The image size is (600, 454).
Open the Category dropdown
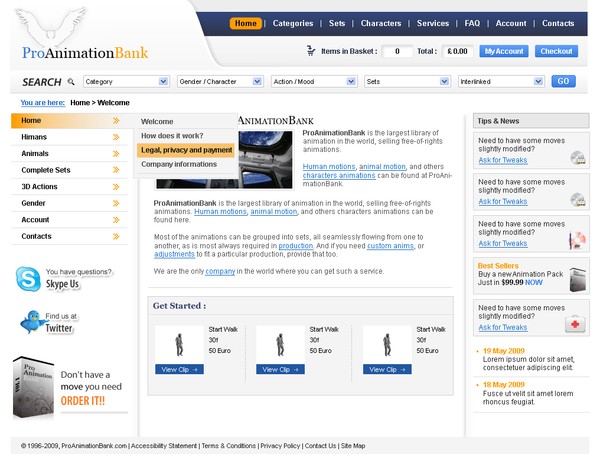pyautogui.click(x=126, y=82)
